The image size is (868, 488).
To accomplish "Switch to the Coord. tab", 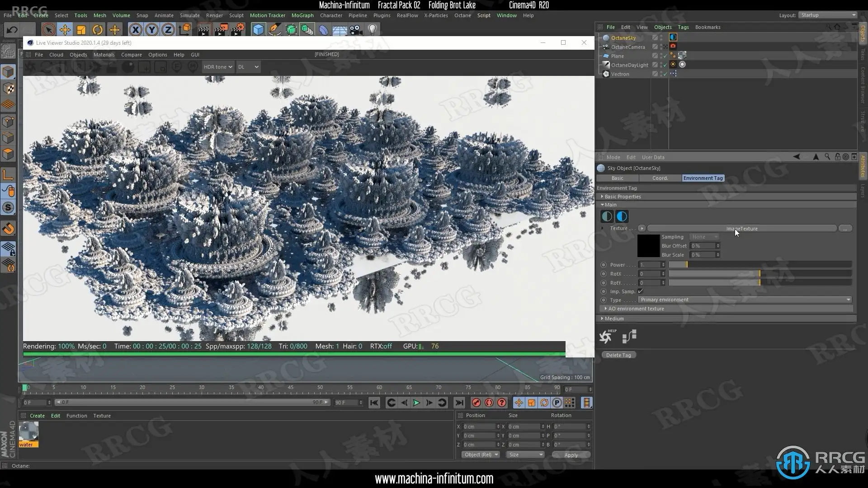I will (660, 178).
